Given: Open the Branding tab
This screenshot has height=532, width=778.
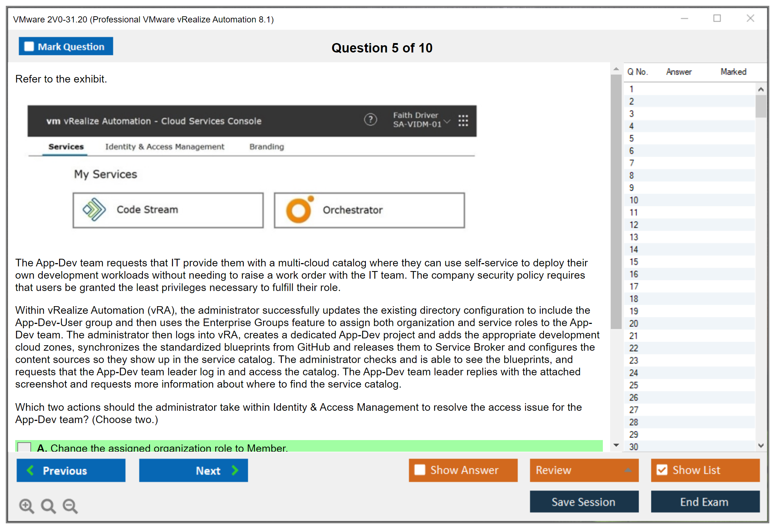Looking at the screenshot, I should click(267, 147).
